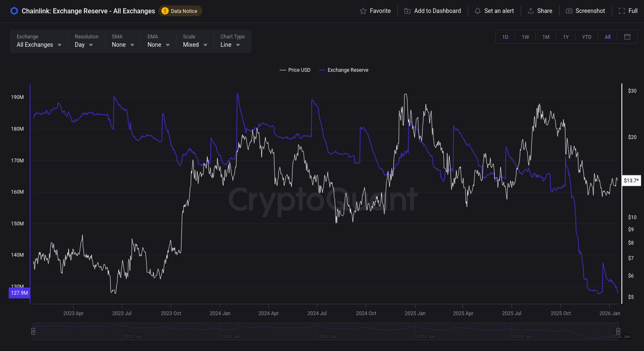Select the YTD time range tab
The height and width of the screenshot is (351, 644).
pos(587,37)
